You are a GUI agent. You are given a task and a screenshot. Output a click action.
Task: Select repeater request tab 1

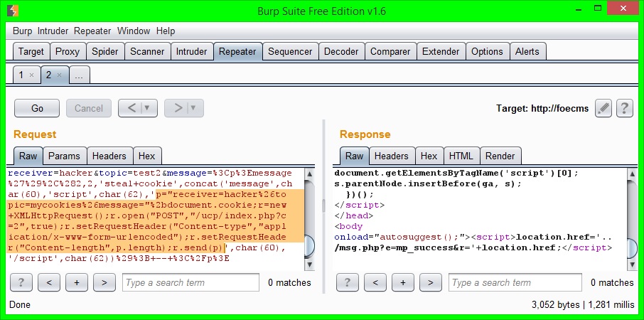click(21, 75)
